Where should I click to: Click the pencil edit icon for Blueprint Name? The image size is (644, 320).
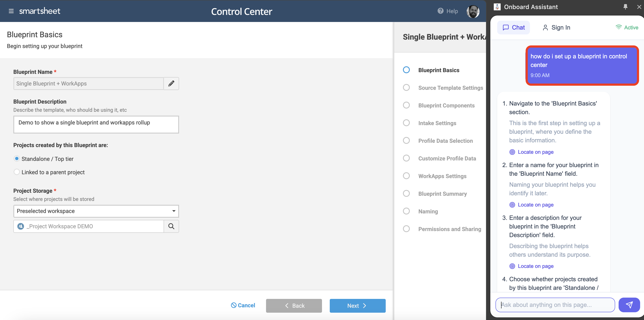171,84
